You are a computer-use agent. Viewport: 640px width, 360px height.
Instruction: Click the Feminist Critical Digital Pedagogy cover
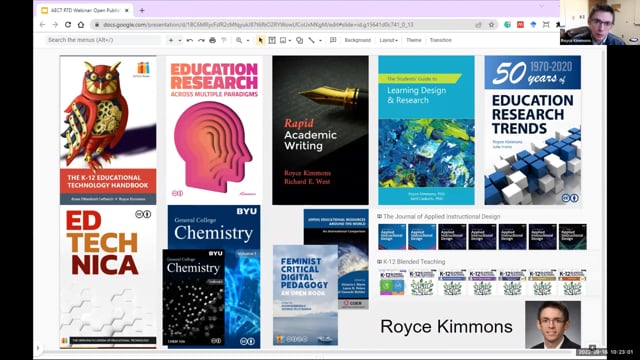coord(305,295)
